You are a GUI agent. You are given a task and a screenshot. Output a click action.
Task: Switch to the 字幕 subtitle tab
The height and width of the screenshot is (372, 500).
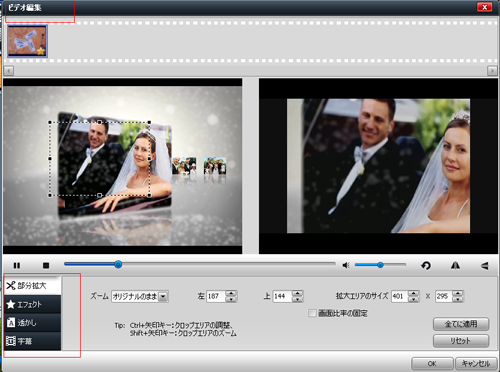[x=33, y=341]
